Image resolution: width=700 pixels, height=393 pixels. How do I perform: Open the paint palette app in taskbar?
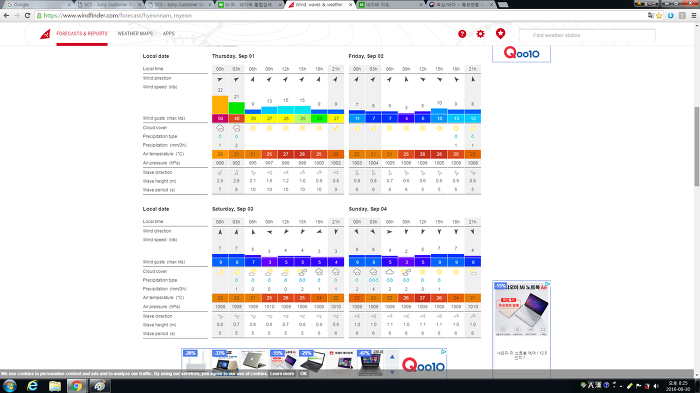click(99, 386)
